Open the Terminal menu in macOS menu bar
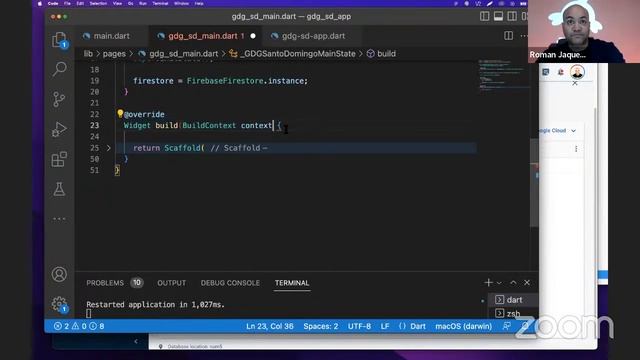This screenshot has width=640, height=360. 160,4
